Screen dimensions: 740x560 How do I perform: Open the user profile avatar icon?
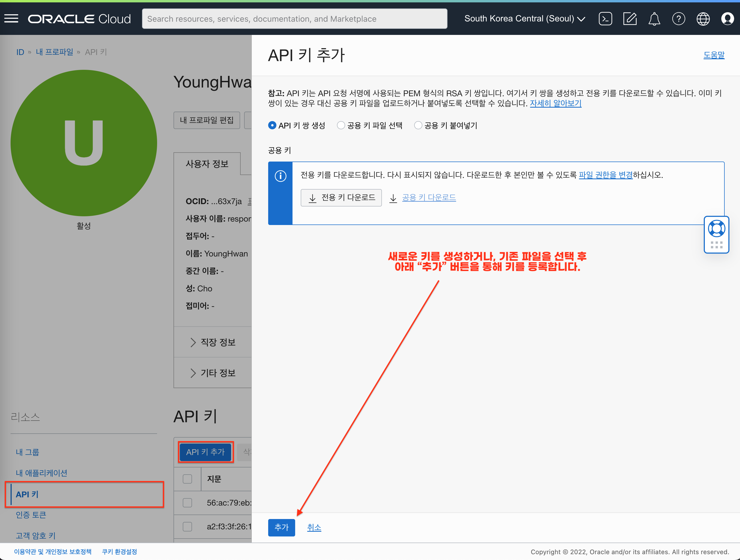point(727,19)
